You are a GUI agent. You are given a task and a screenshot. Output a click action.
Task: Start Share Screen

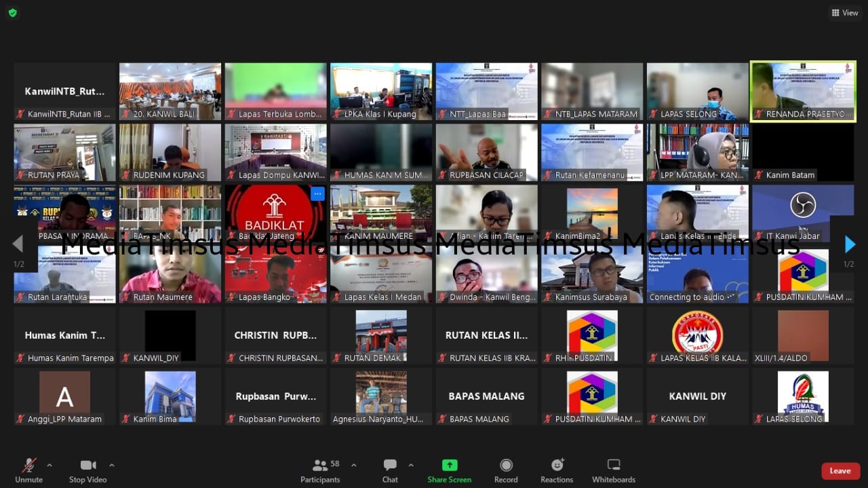coord(449,470)
